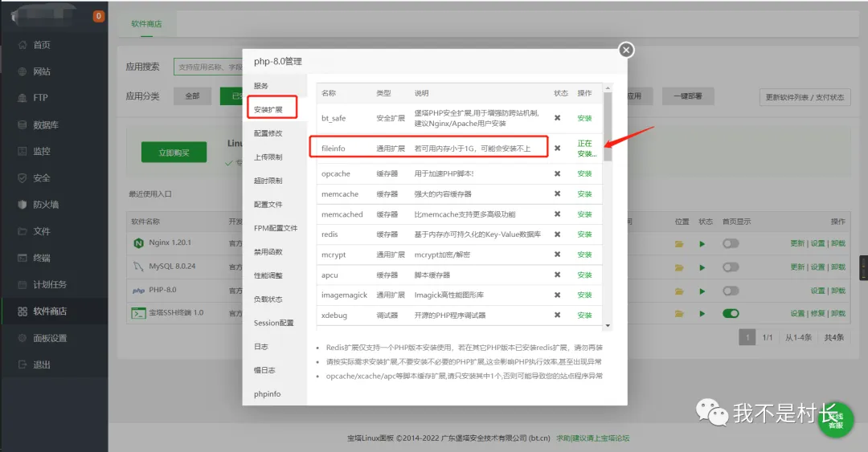868x452 pixels.
Task: Open the 计划任务 scheduled tasks icon
Action: tap(22, 285)
